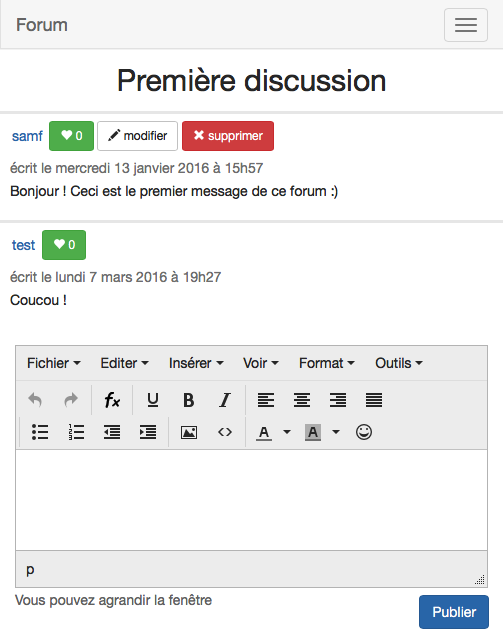The image size is (503, 643).
Task: Open the Insérer menu
Action: [196, 363]
